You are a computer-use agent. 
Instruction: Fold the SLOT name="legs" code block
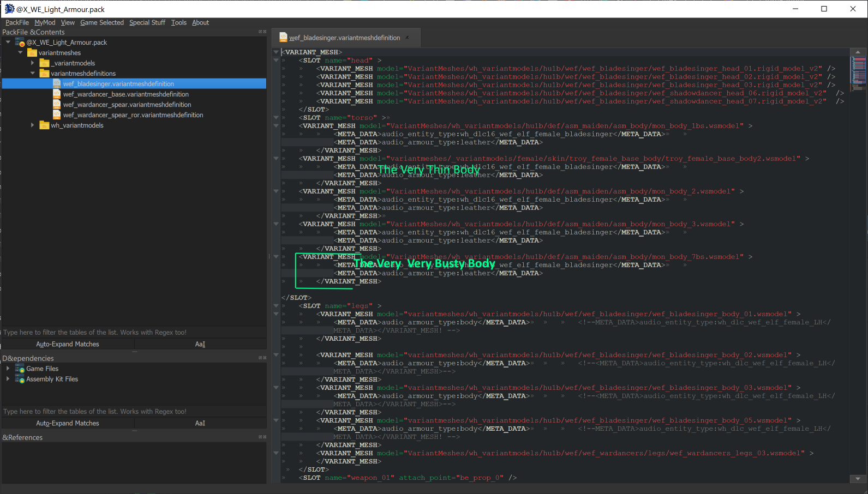pyautogui.click(x=276, y=305)
